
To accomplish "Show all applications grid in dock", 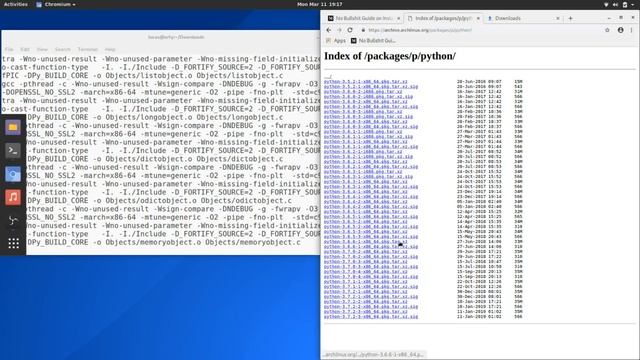I will [x=13, y=243].
